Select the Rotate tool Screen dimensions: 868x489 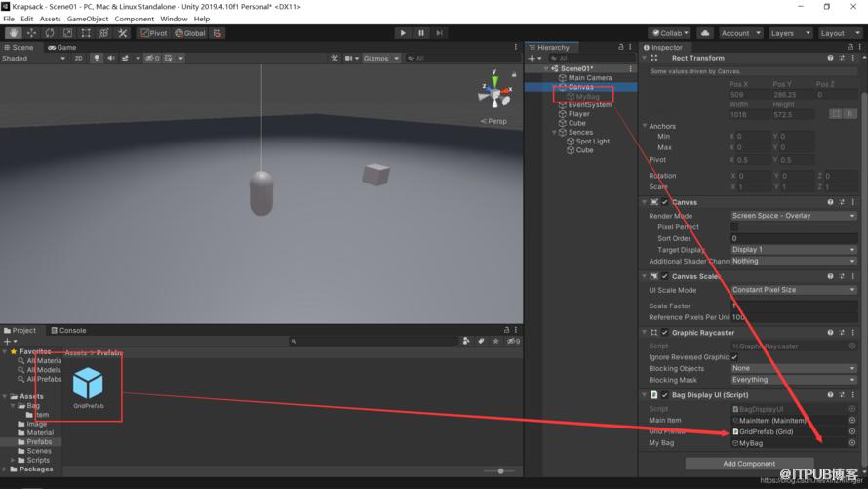(50, 33)
